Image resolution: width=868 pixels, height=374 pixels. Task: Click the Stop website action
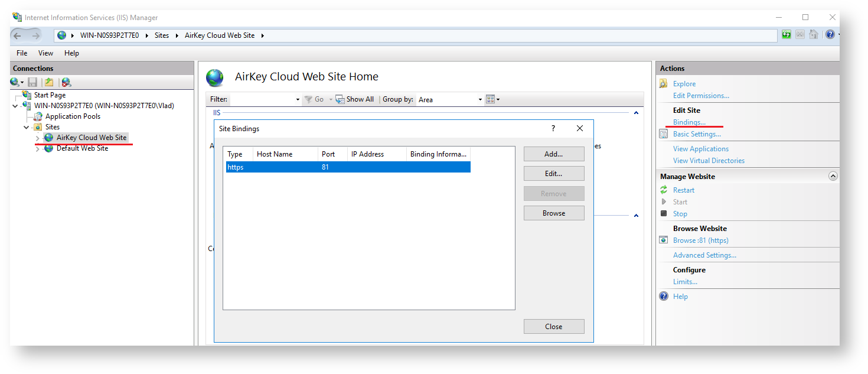[x=680, y=214]
